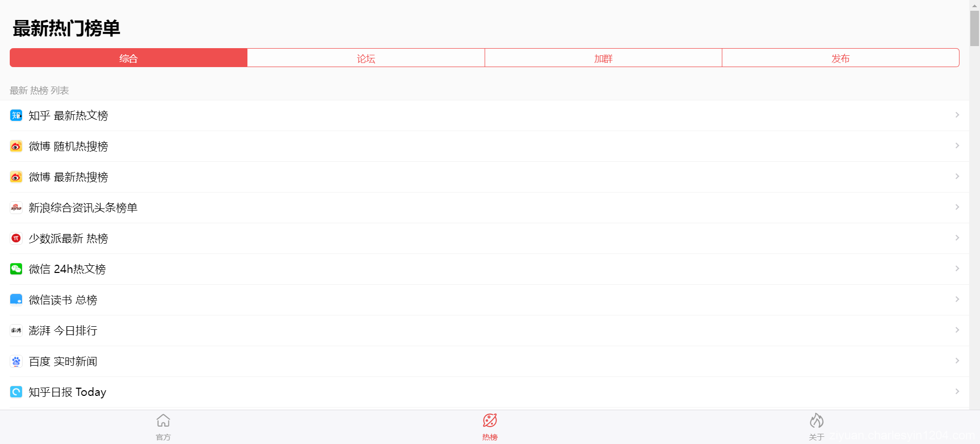Expand the 微信读书 总榜 row chevron

(957, 299)
